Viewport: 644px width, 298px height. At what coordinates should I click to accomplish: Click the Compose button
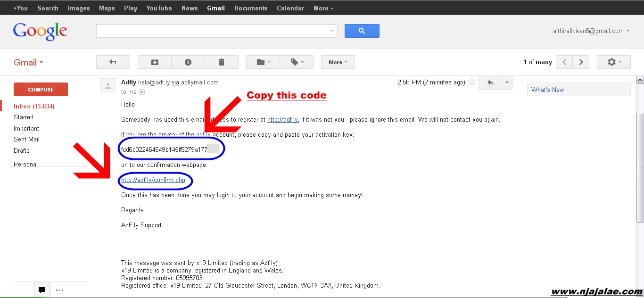tap(41, 90)
